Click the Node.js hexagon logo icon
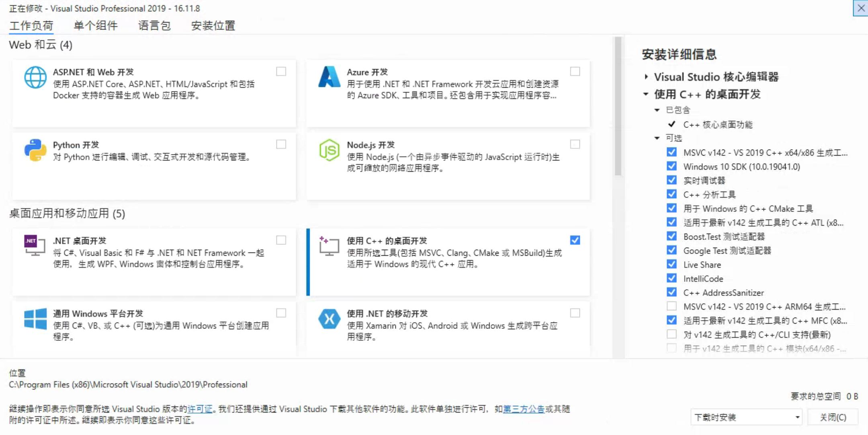Image resolution: width=868 pixels, height=435 pixels. [329, 150]
